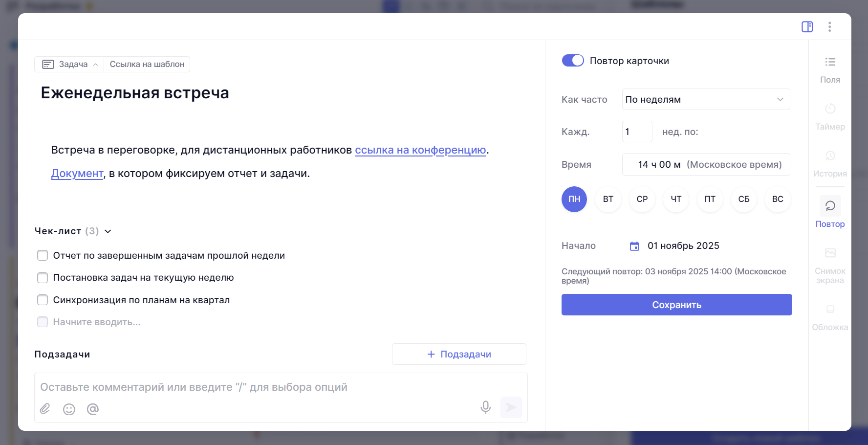Screen dimensions: 868x445
Task: Open the emoji picker icon
Action: coord(69,409)
